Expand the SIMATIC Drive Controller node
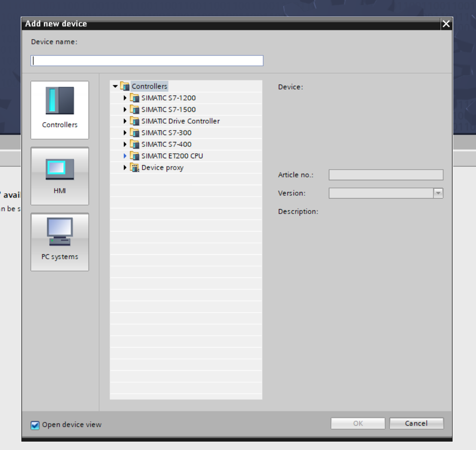Image resolution: width=476 pixels, height=450 pixels. [x=125, y=121]
